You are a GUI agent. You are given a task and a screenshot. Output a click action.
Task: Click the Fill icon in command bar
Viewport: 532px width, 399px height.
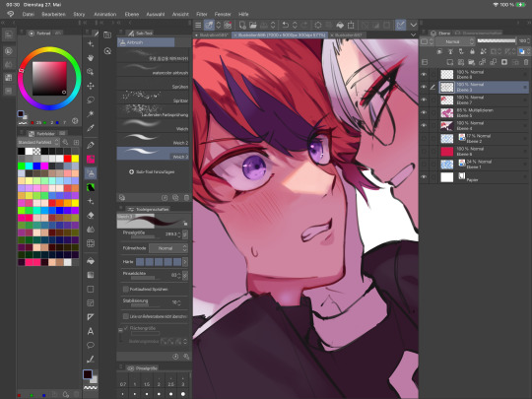coord(340,25)
